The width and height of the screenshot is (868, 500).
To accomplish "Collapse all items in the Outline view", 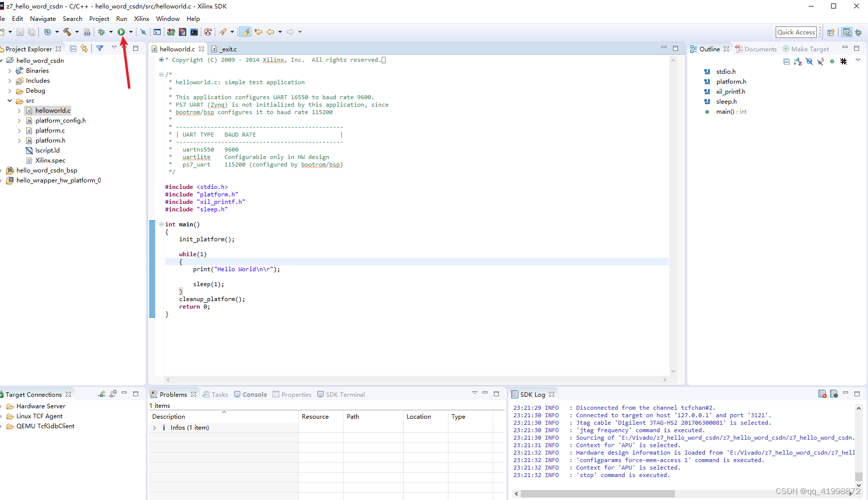I will coord(786,61).
